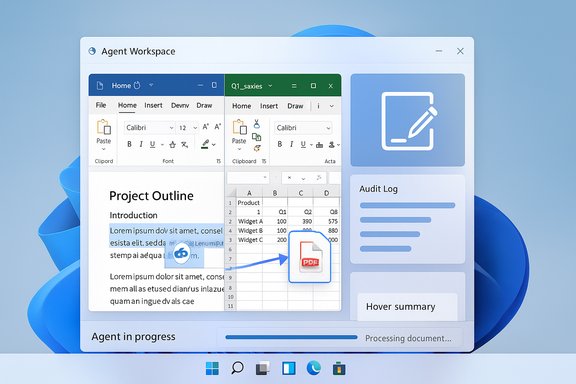
Task: Open the underline style arrow in Word
Action: pyautogui.click(x=162, y=145)
